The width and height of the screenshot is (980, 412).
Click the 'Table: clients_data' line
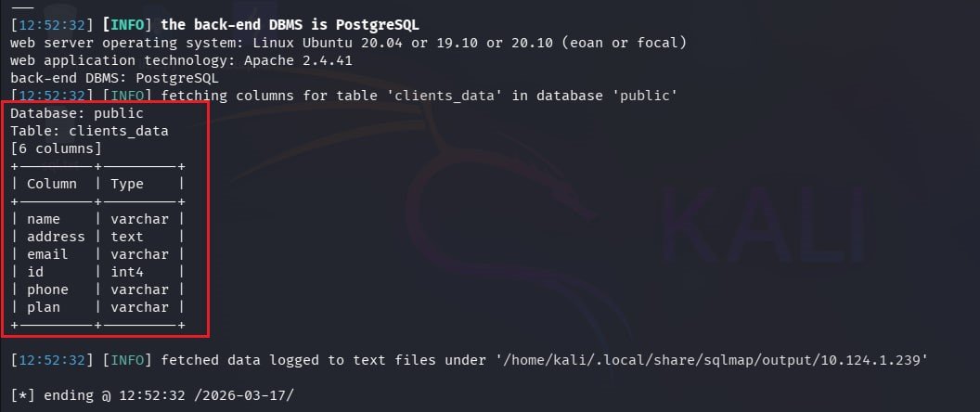tap(89, 131)
